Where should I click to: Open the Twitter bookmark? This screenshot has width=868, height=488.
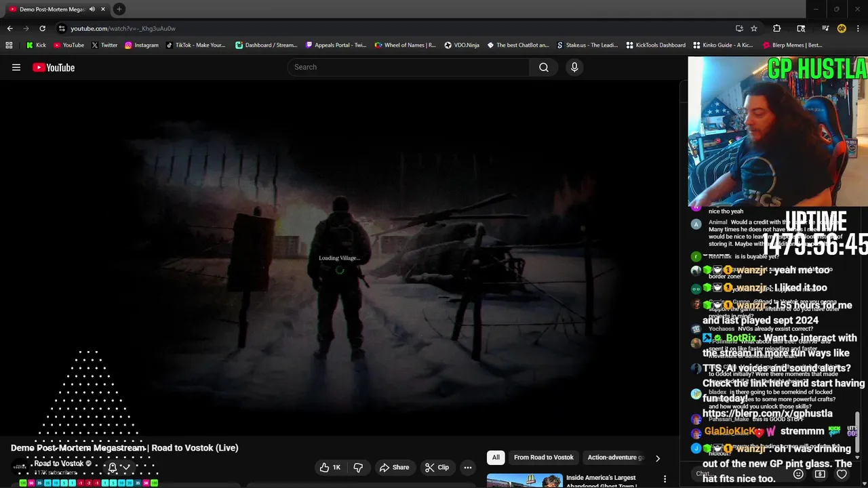coord(104,45)
